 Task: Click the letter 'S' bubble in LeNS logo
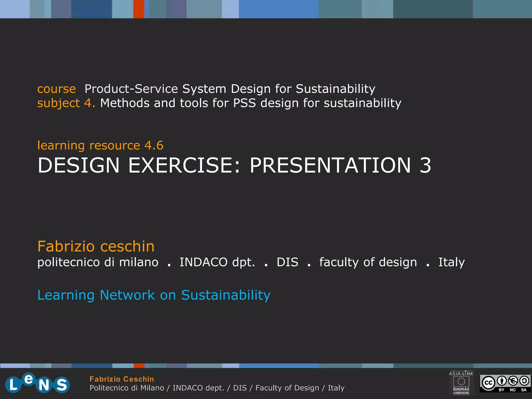(x=62, y=385)
